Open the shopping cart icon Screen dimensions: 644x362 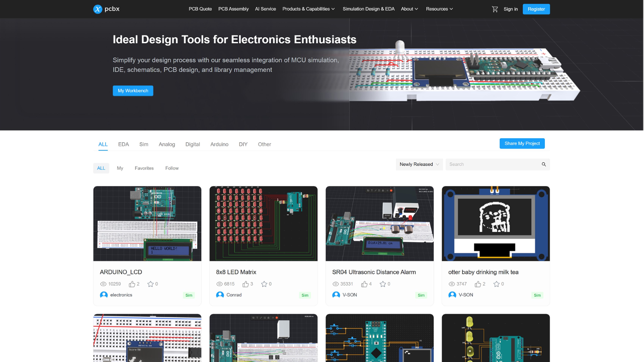tap(495, 9)
